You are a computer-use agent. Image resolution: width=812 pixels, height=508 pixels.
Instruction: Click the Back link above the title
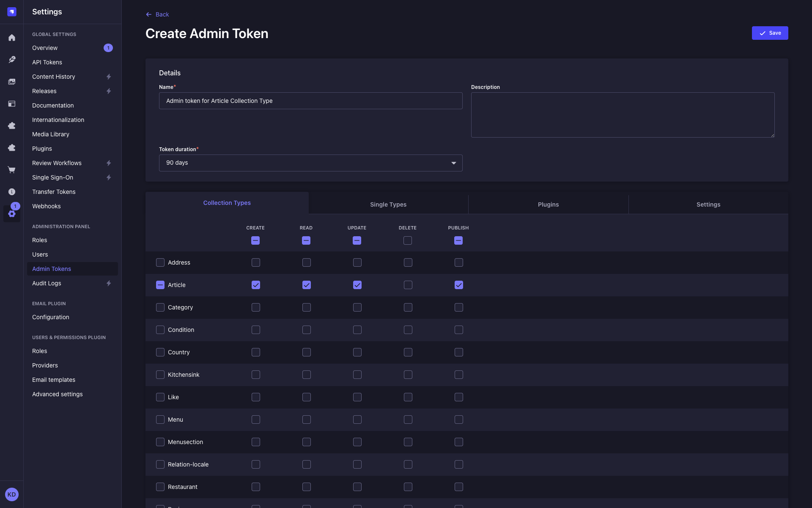click(157, 14)
